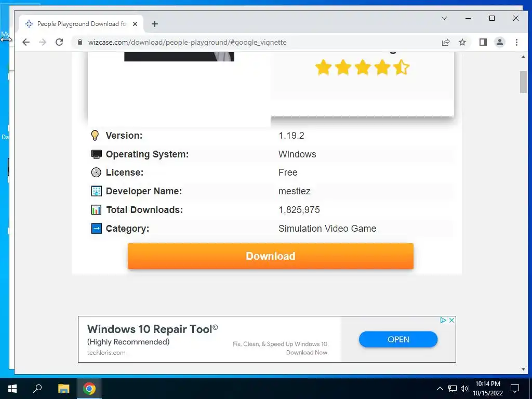The width and height of the screenshot is (532, 399).
Task: Open the volume control in the tray
Action: point(464,389)
